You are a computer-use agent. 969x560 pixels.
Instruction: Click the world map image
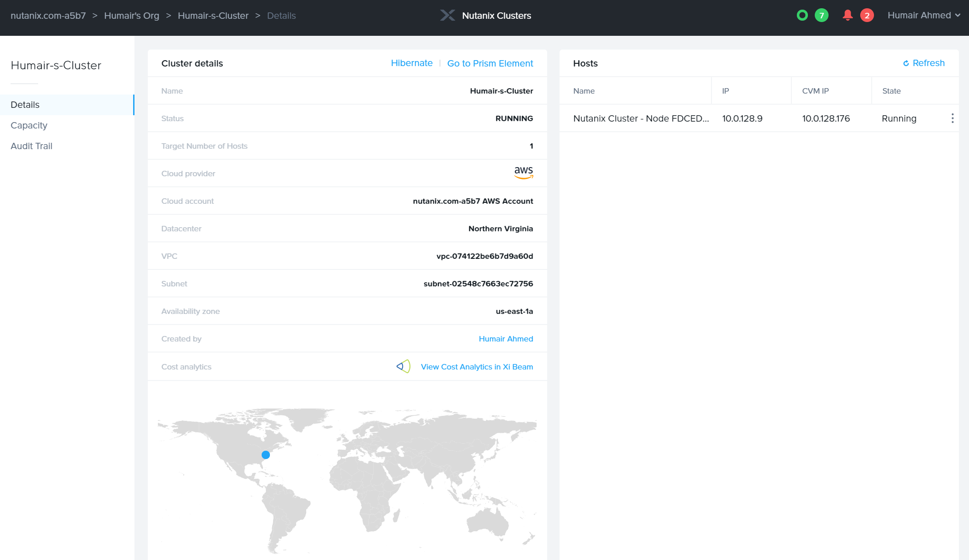click(347, 481)
